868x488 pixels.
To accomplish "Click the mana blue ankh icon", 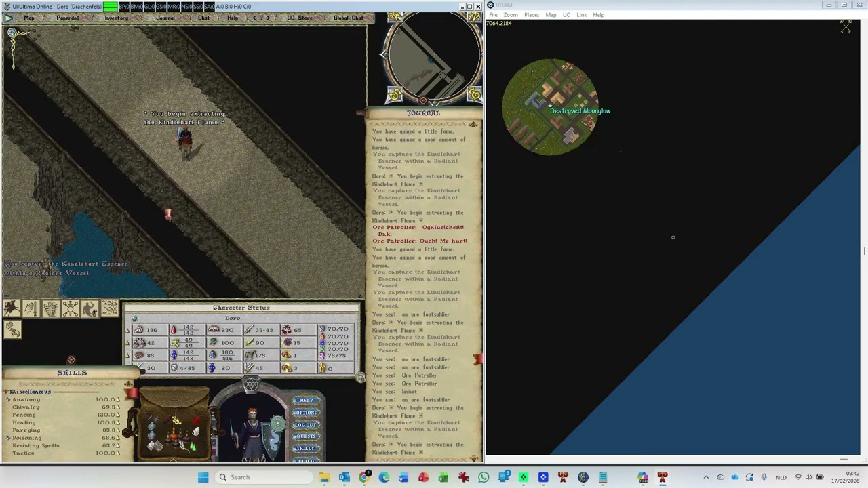I will click(174, 355).
